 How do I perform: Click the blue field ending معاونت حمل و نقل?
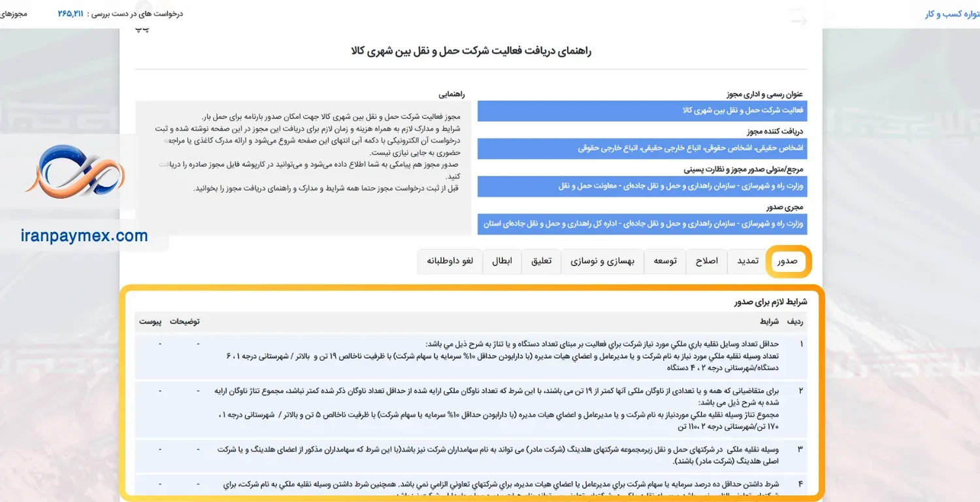click(642, 186)
